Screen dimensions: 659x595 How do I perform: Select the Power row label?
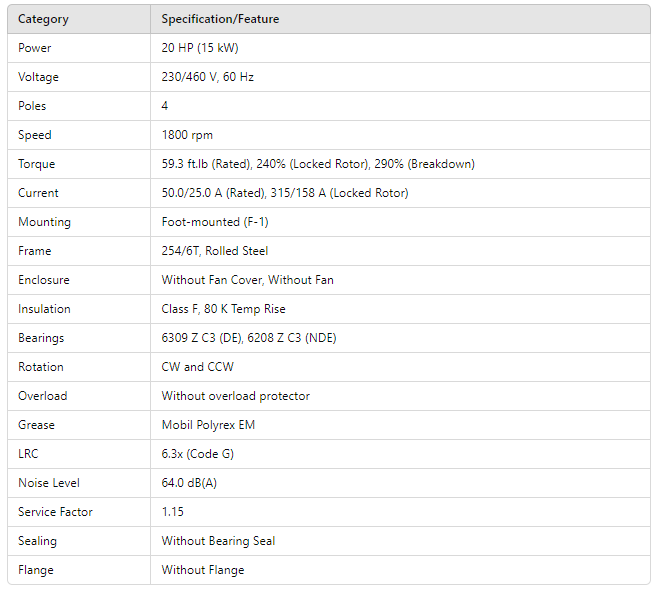[35, 48]
